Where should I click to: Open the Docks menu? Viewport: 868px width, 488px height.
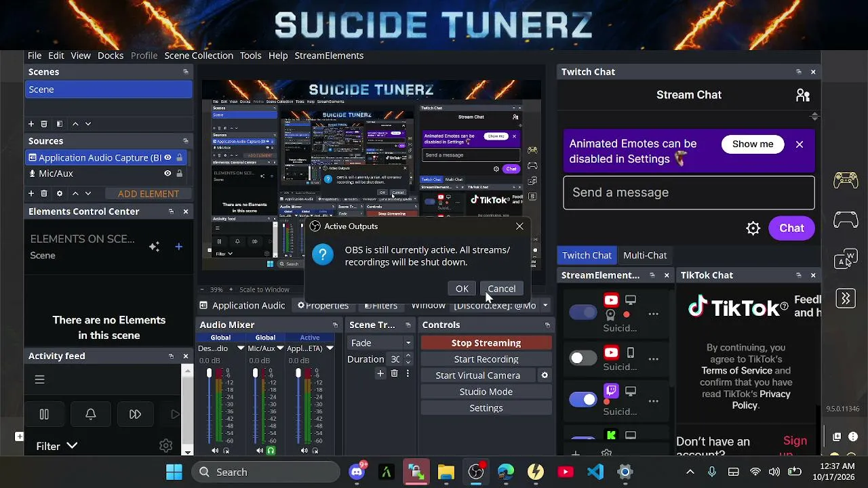coord(111,56)
